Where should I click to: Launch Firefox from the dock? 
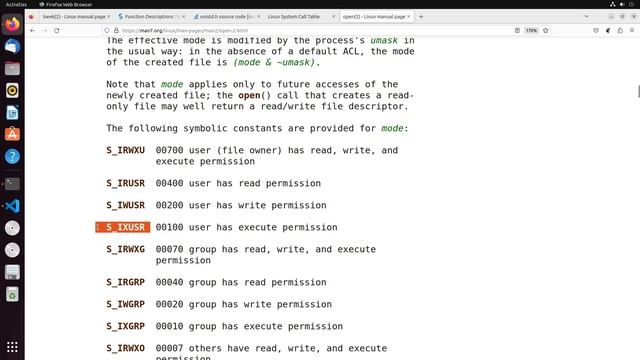(12, 24)
